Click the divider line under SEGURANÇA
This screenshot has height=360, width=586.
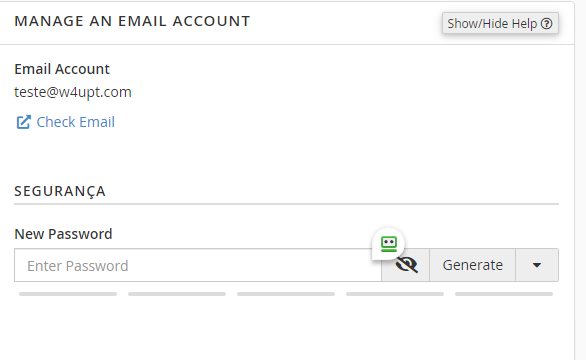(286, 204)
